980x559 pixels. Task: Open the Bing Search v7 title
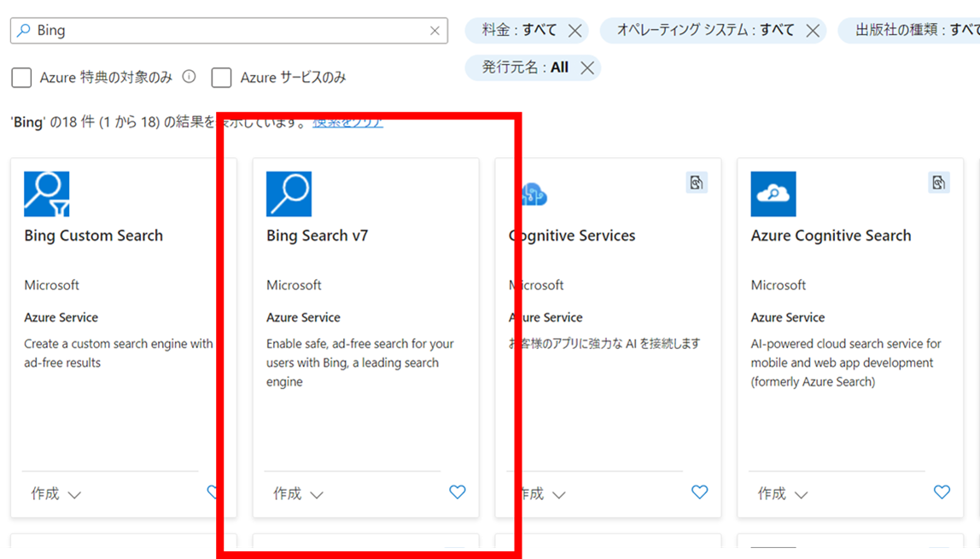coord(318,236)
